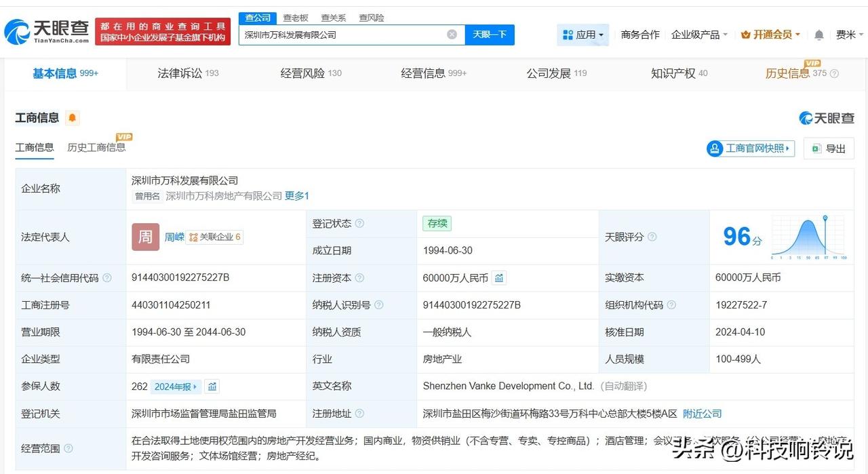The image size is (868, 474).
Task: Open registered capital chart icon next to 60000万人民币
Action: (x=499, y=278)
